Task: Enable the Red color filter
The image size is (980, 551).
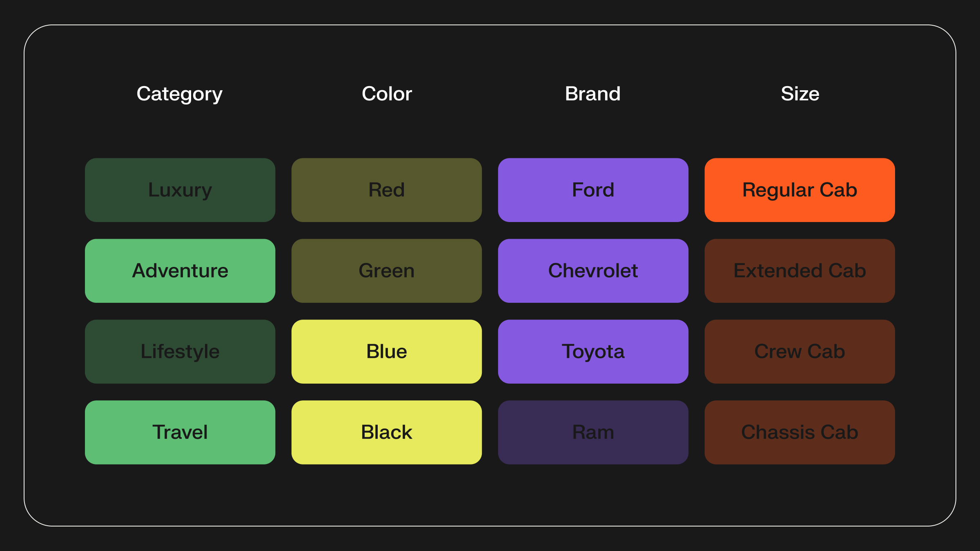Action: (x=387, y=190)
